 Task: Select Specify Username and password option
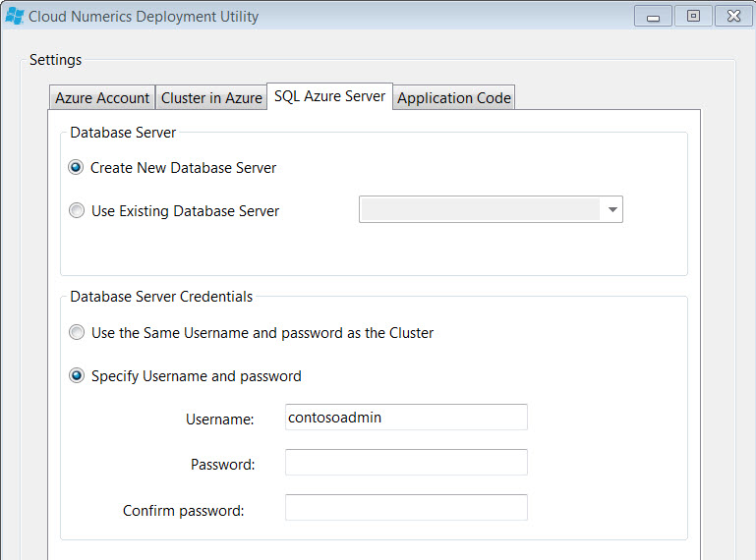coord(76,375)
